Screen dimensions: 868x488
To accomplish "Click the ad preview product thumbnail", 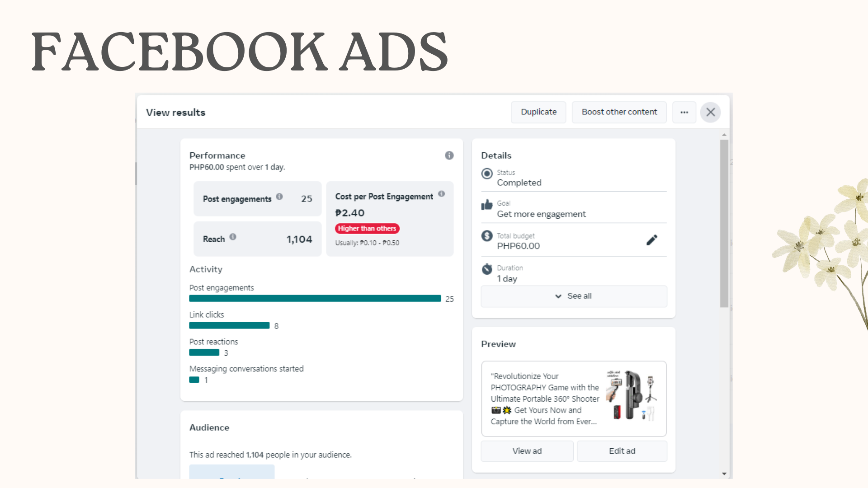I will pyautogui.click(x=632, y=396).
